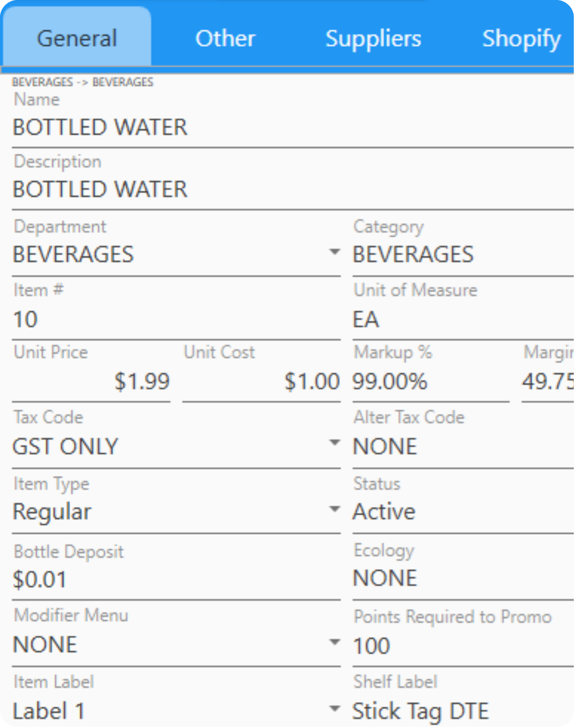Viewport: 574px width, 728px height.
Task: Click the Bottle Deposit field
Action: 176,579
